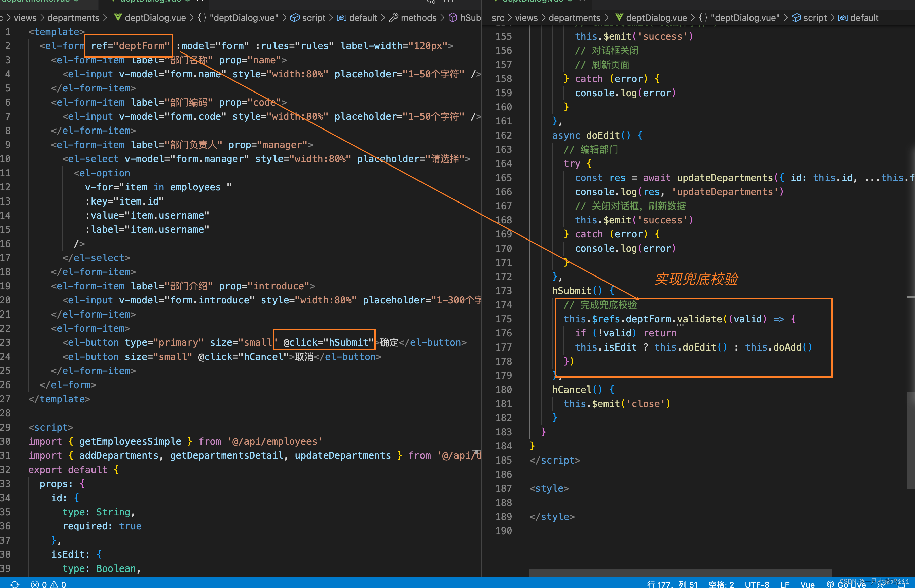
Task: Open departments folder breadcrumb in left editor
Action: coord(73,17)
